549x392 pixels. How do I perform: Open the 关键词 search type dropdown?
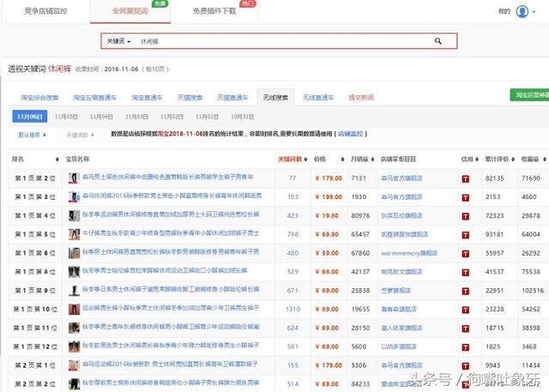tap(118, 41)
